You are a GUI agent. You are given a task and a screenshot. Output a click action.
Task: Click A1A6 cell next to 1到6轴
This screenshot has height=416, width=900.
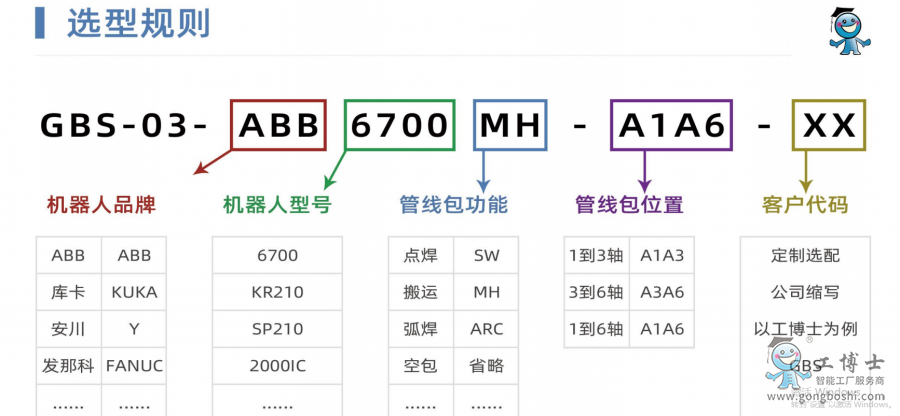662,329
